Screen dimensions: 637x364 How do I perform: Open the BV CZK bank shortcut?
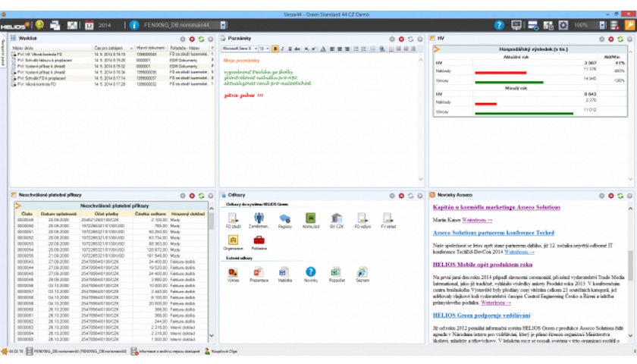pyautogui.click(x=337, y=221)
